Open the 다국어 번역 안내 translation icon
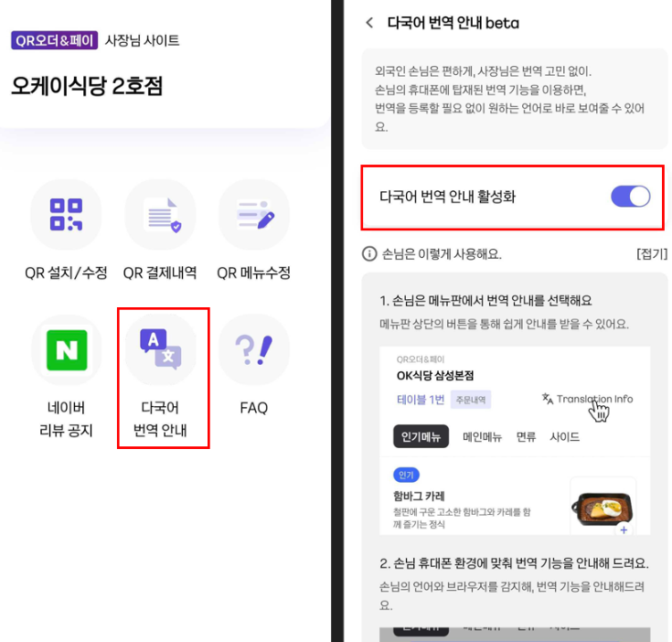Screen dimensions: 672x642 coord(160,350)
